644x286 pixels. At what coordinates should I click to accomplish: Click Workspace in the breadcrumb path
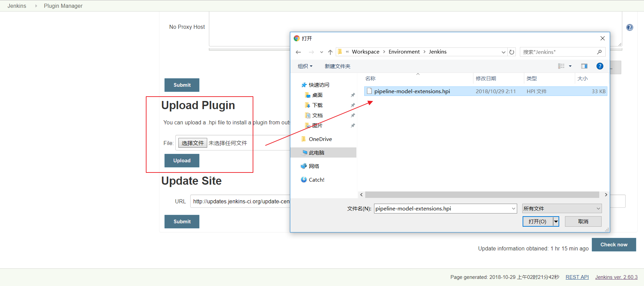(366, 52)
